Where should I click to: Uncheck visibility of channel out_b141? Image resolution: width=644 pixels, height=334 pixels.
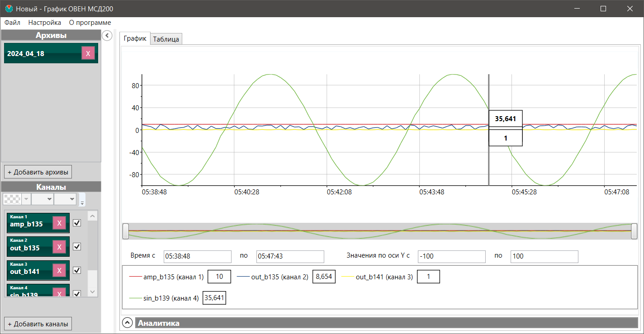pyautogui.click(x=77, y=270)
